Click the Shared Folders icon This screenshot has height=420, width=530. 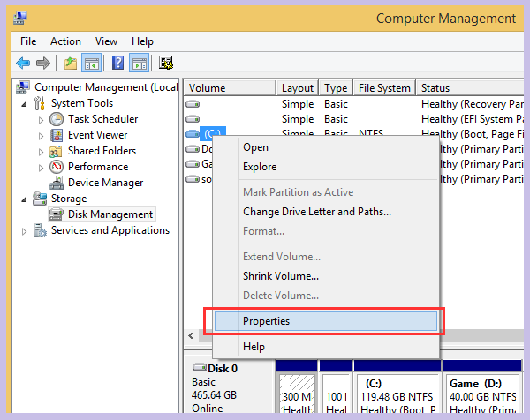click(x=56, y=151)
